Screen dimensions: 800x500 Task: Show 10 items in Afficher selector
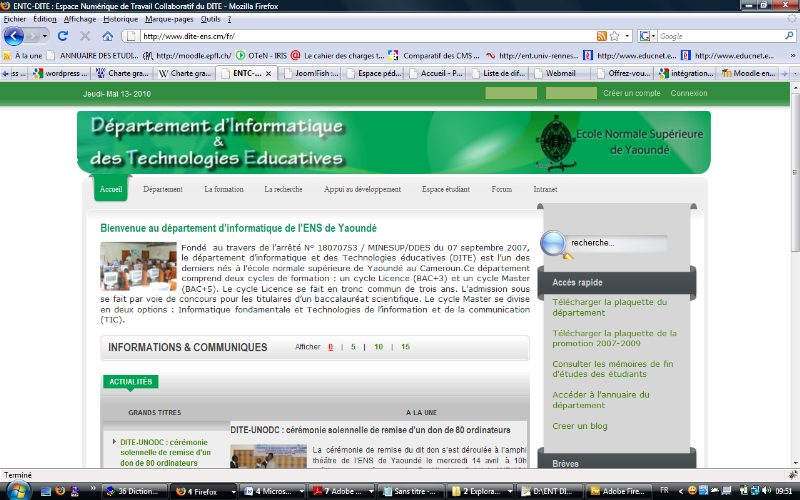point(379,347)
